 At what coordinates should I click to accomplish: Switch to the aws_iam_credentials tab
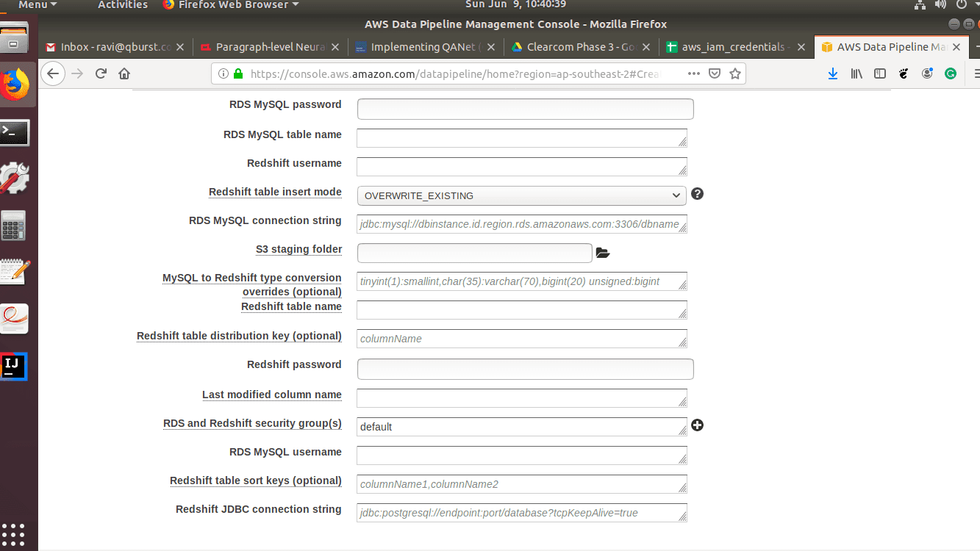pyautogui.click(x=735, y=47)
